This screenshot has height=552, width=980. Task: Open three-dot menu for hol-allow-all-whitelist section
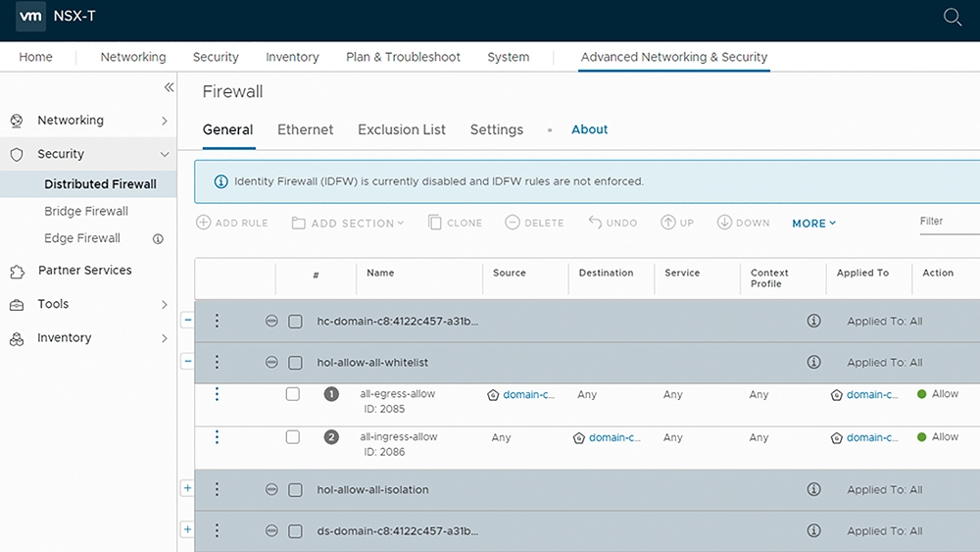pos(217,362)
